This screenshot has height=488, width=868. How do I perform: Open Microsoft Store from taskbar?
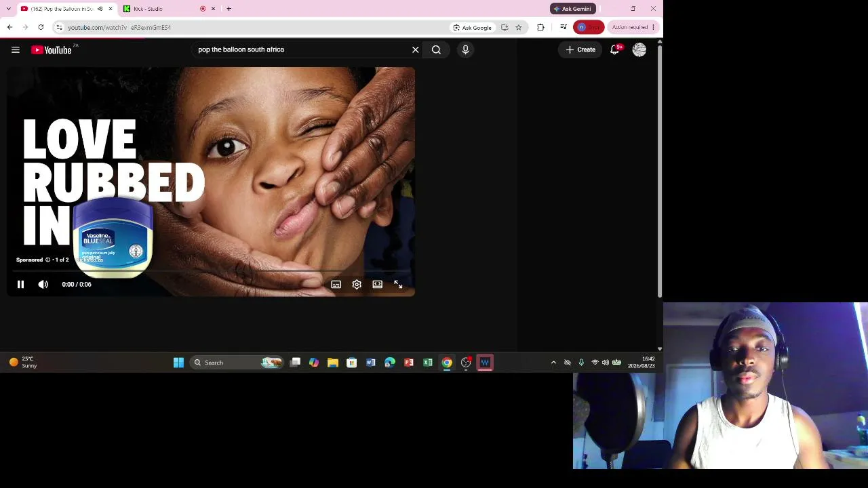click(352, 363)
